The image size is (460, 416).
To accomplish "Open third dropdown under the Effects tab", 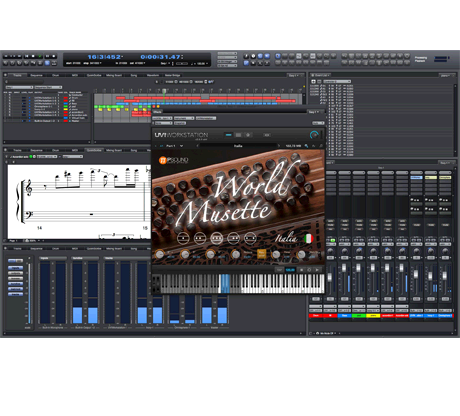I will tap(206, 118).
